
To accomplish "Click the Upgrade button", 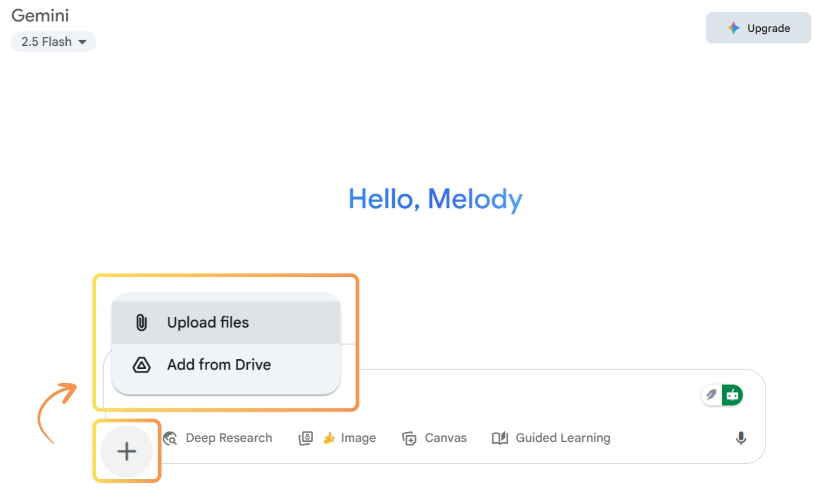I will point(757,28).
